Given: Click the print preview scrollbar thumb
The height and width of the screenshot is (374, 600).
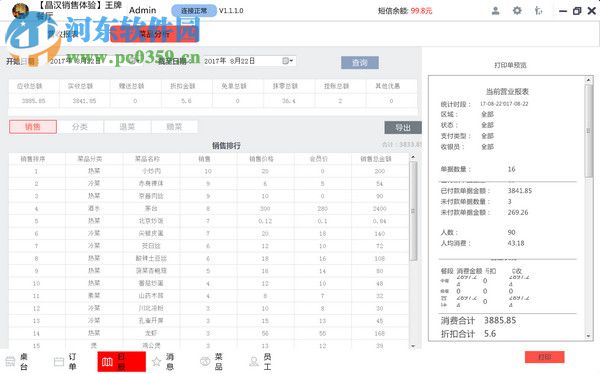Looking at the screenshot, I should 589,131.
